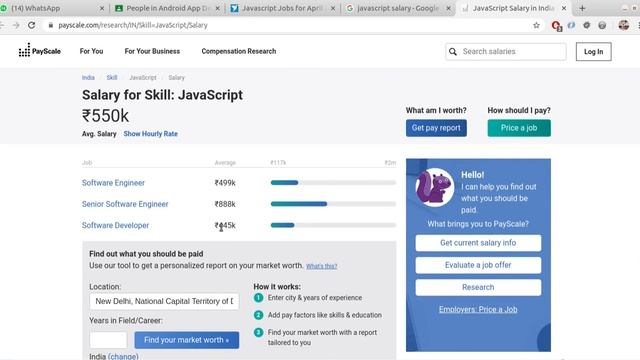Click the Years in Field/Career input
Viewport: 640px width, 360px height.
pos(108,340)
